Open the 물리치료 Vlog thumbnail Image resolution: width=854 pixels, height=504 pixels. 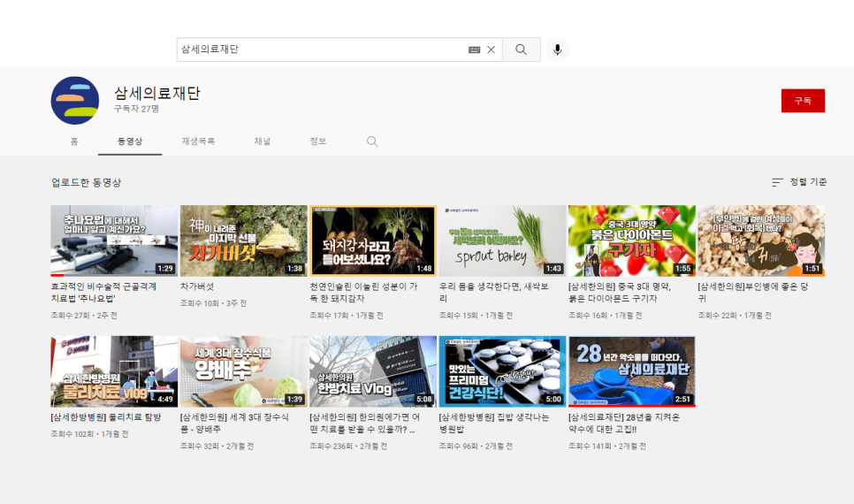click(x=114, y=371)
